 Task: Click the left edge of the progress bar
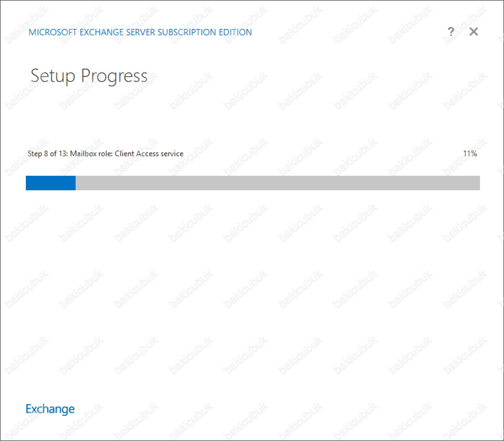27,183
